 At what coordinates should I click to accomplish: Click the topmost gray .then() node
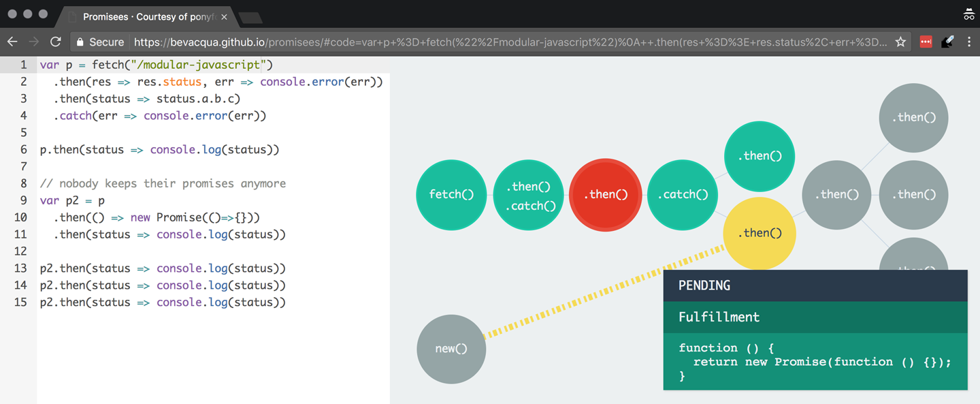point(913,117)
